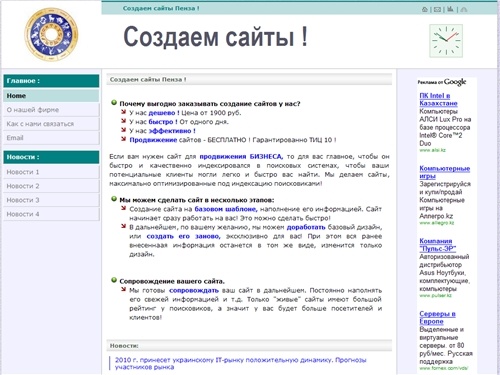
Task: Click the large 'Создаем сайты !' title
Action: (215, 36)
